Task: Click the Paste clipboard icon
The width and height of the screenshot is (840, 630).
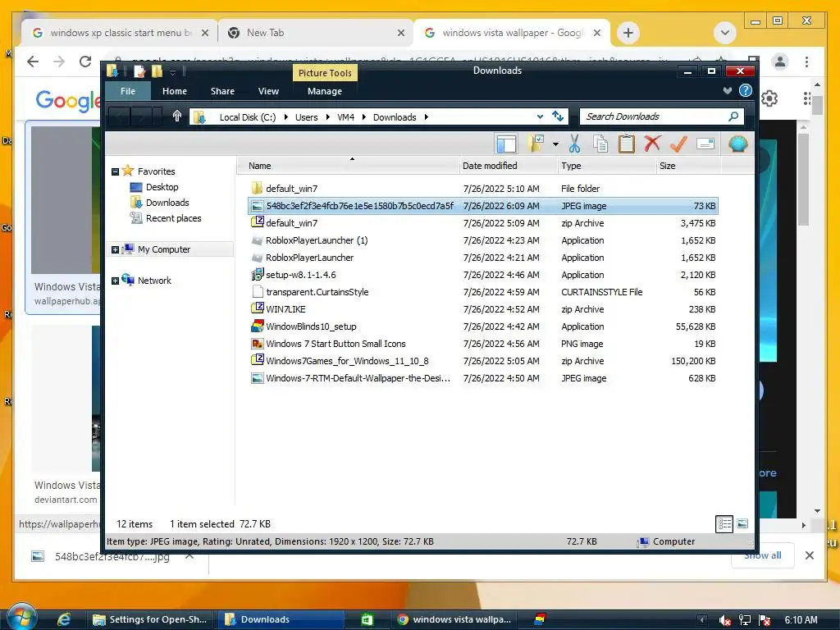Action: pos(626,144)
